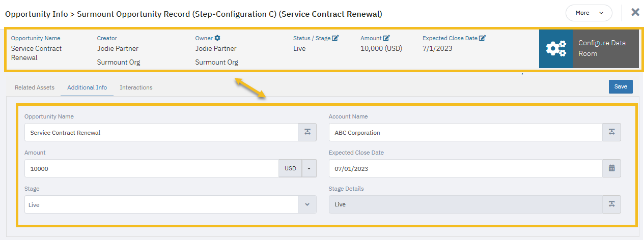This screenshot has width=644, height=240.
Task: Click the USD currency button
Action: tap(290, 168)
